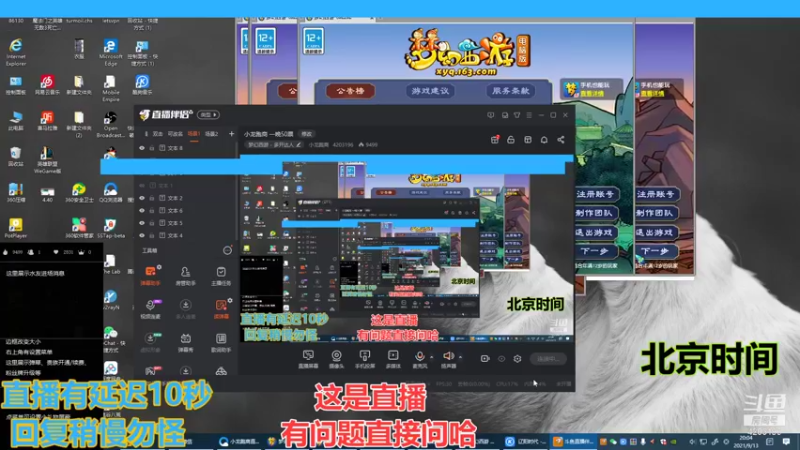Image resolution: width=800 pixels, height=450 pixels.
Task: Add the screen capture source beside 摄像头
Action: (x=308, y=359)
